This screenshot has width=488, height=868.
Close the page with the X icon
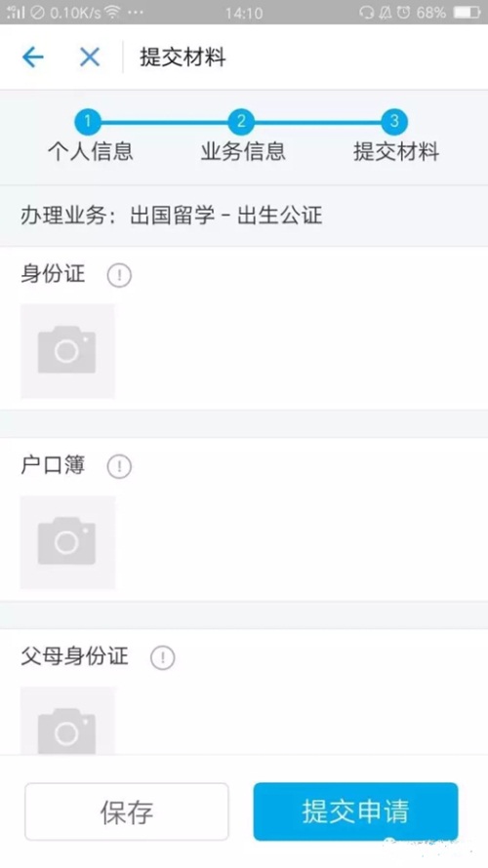pyautogui.click(x=90, y=57)
